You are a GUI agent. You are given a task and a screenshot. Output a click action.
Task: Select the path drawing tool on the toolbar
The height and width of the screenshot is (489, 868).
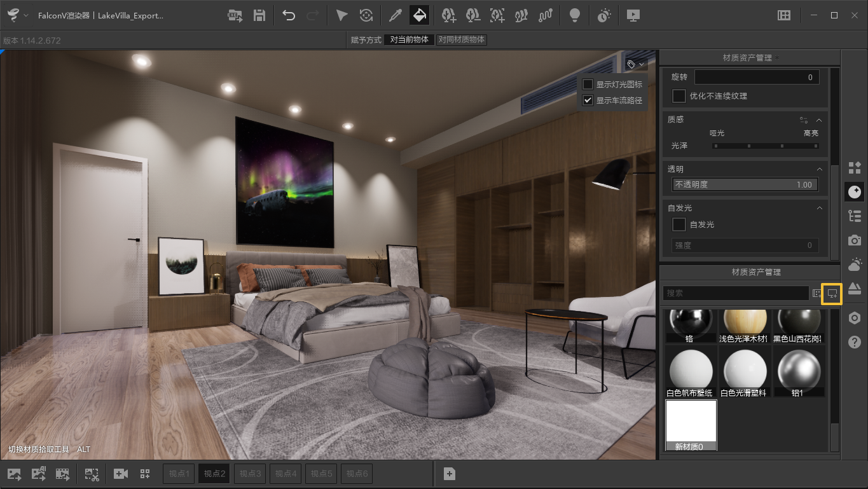tap(545, 15)
